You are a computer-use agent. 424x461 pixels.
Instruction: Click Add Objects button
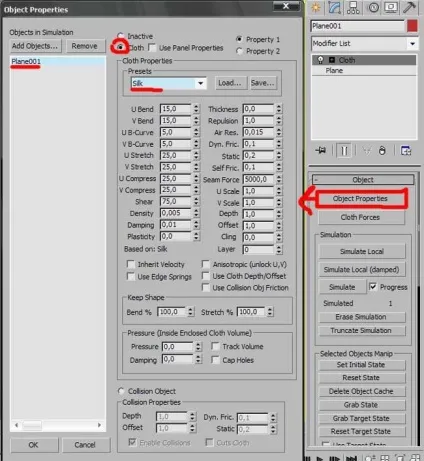(35, 46)
